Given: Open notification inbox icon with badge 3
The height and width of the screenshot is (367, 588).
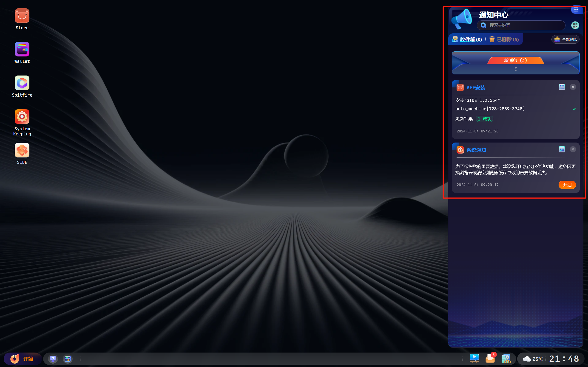Looking at the screenshot, I should coord(490,358).
